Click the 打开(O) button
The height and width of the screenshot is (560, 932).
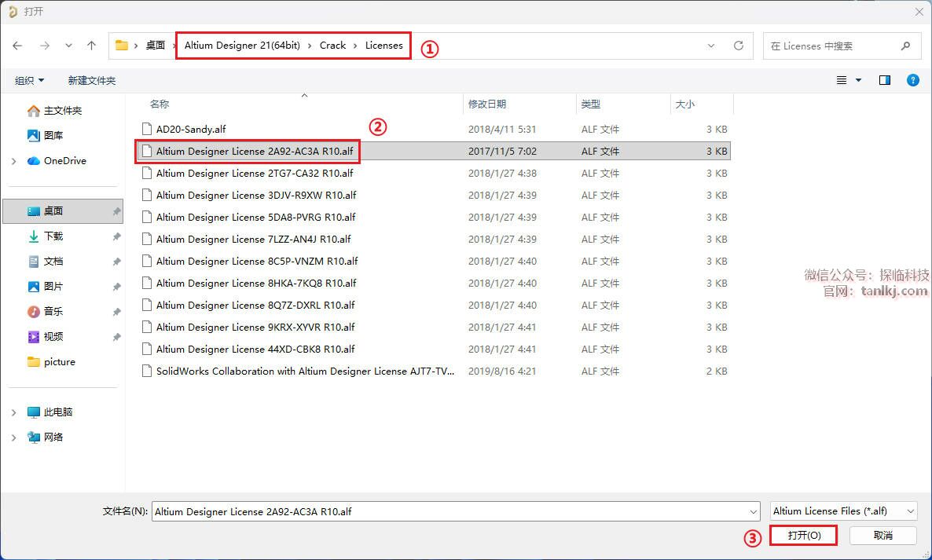tap(804, 535)
